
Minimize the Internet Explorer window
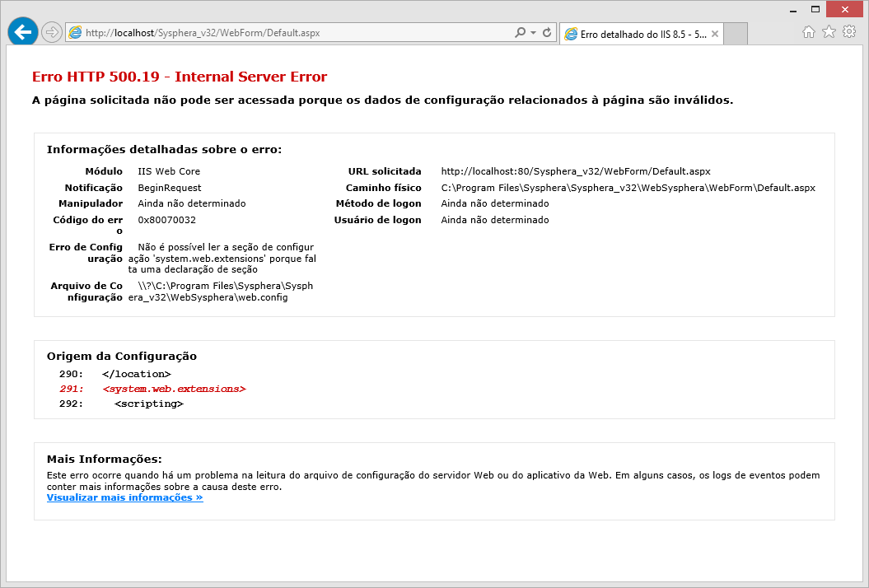tap(793, 10)
